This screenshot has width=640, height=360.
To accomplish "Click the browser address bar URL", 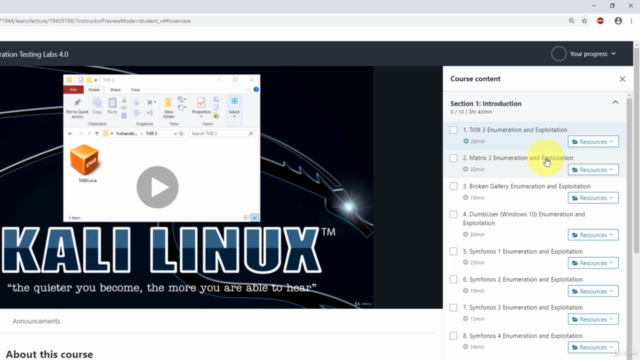I will coord(96,21).
